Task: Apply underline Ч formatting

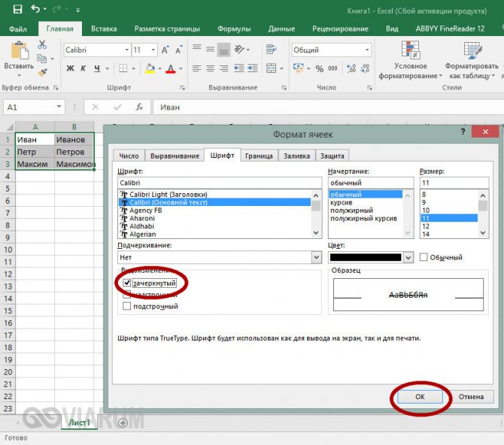Action: (x=97, y=68)
